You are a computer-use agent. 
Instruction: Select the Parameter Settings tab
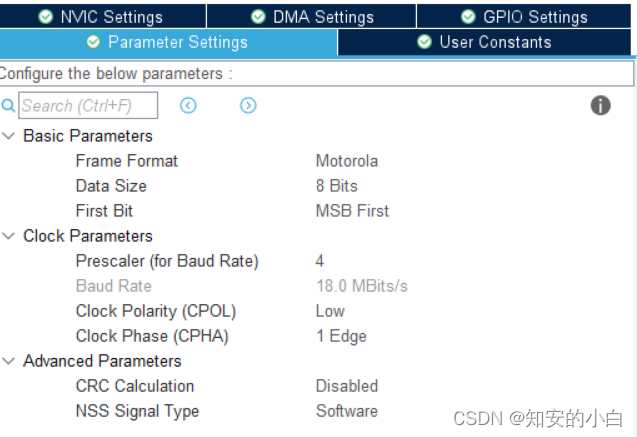click(x=168, y=42)
